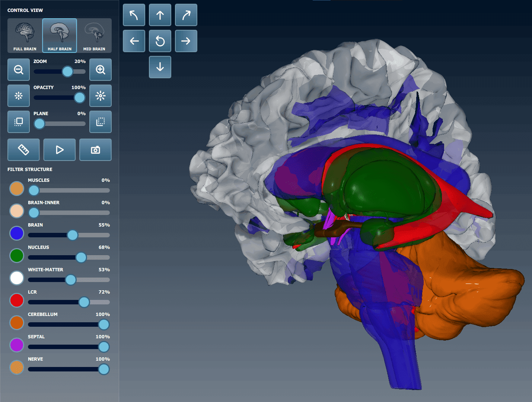Rotate the brain downward using arrow button
The width and height of the screenshot is (532, 402).
click(x=160, y=67)
